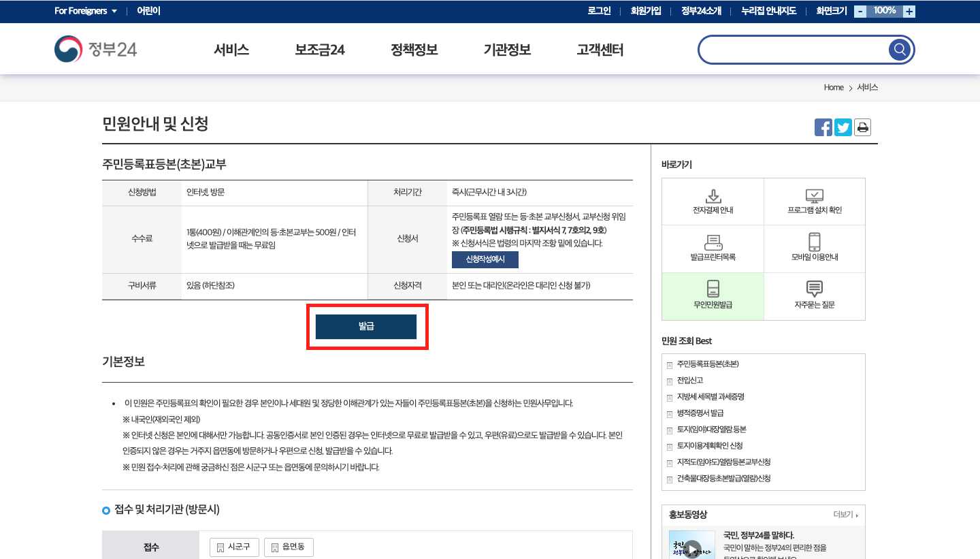Print this page using the printer icon
The width and height of the screenshot is (980, 559).
[862, 127]
